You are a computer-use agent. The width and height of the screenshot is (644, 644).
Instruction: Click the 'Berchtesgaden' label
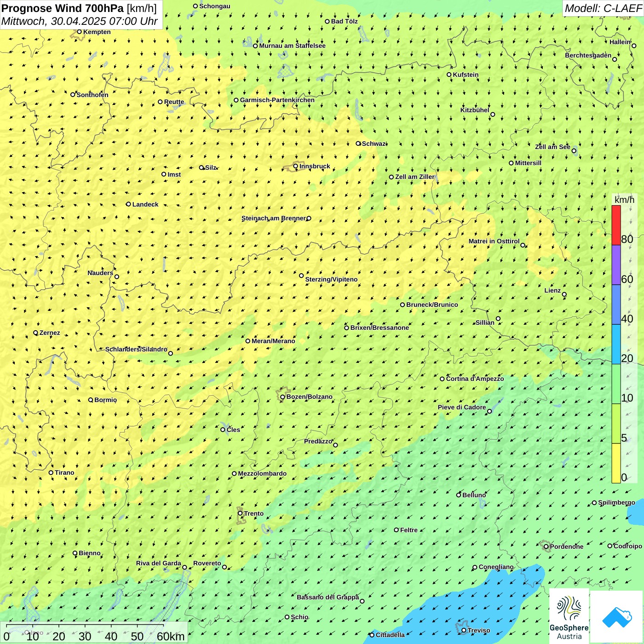tap(588, 55)
